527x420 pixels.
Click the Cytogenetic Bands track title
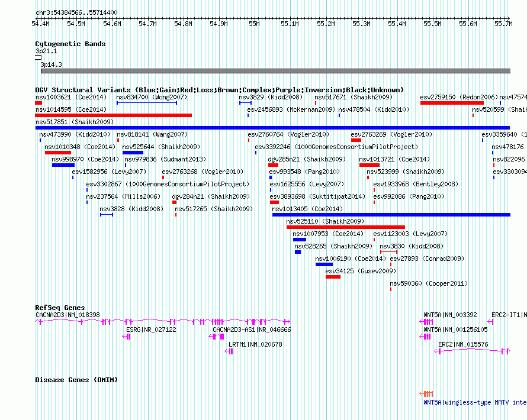(70, 44)
